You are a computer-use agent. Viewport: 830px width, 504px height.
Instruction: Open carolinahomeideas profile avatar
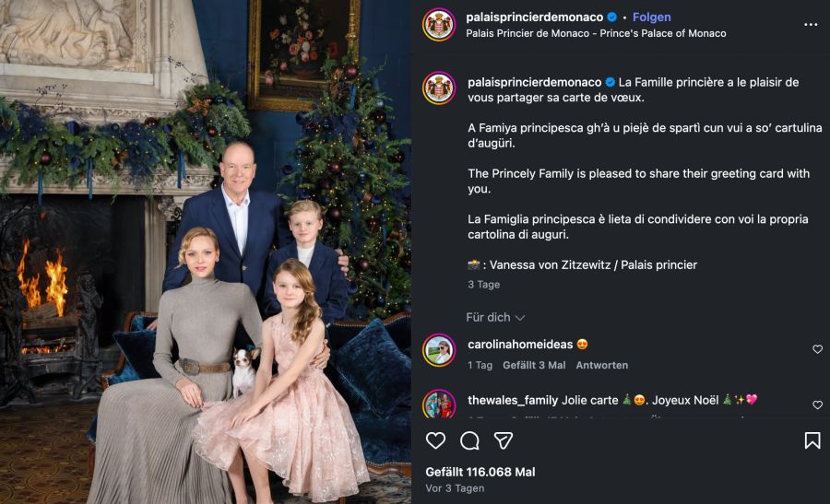tap(439, 350)
